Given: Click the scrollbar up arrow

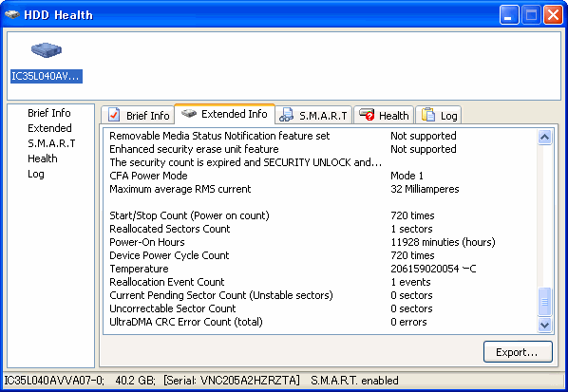Looking at the screenshot, I should click(544, 138).
